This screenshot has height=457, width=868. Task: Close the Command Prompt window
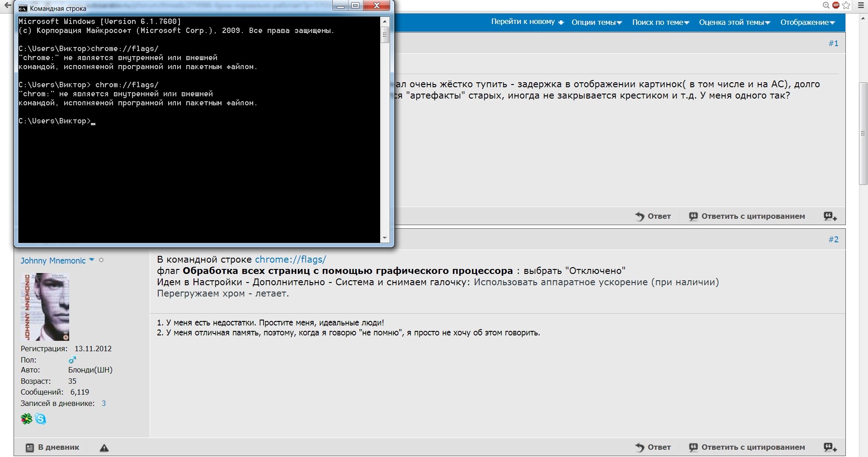click(376, 6)
